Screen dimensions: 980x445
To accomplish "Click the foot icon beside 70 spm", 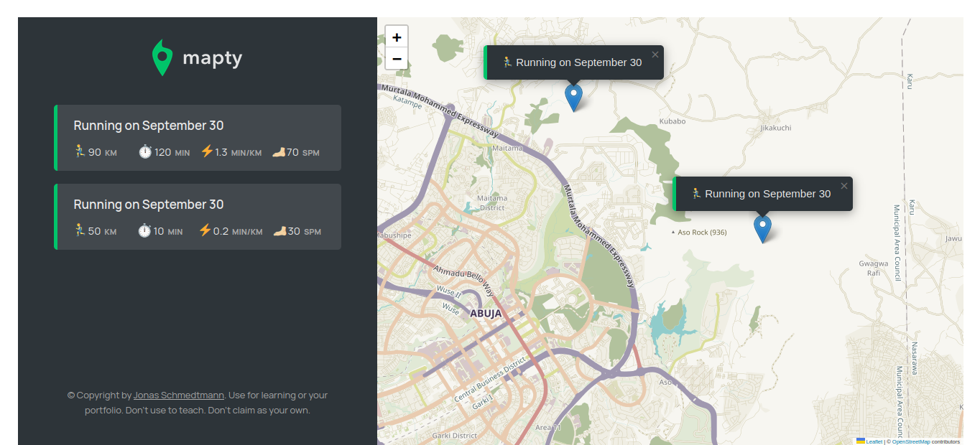I will 279,152.
